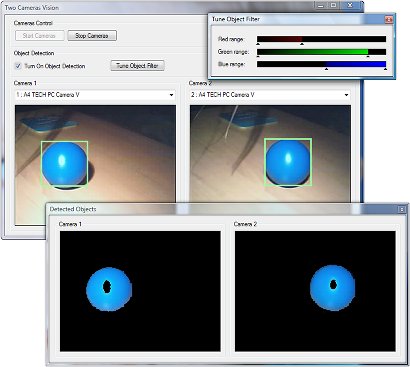Click the 'Green range:' label
Screen dimensions: 410x367
point(233,52)
